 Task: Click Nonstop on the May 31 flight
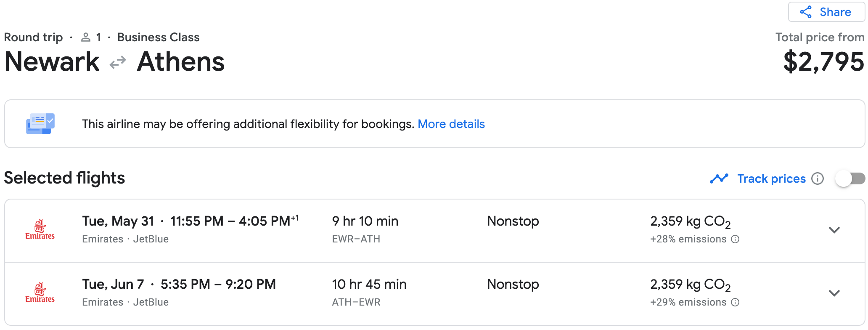(513, 221)
